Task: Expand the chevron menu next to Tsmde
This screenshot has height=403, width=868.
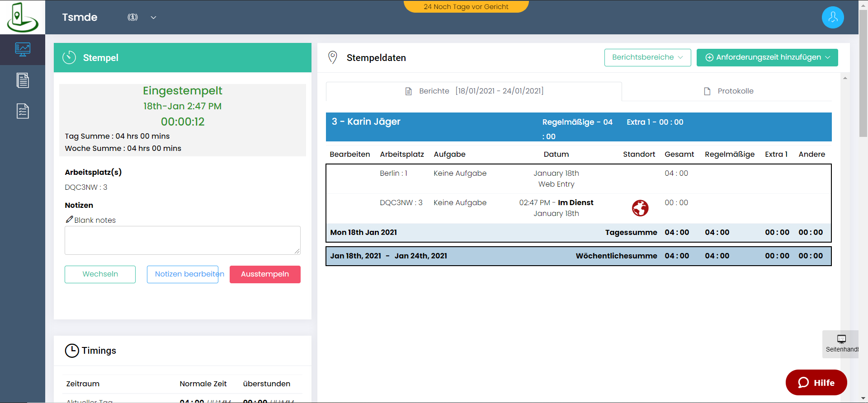Action: tap(153, 18)
